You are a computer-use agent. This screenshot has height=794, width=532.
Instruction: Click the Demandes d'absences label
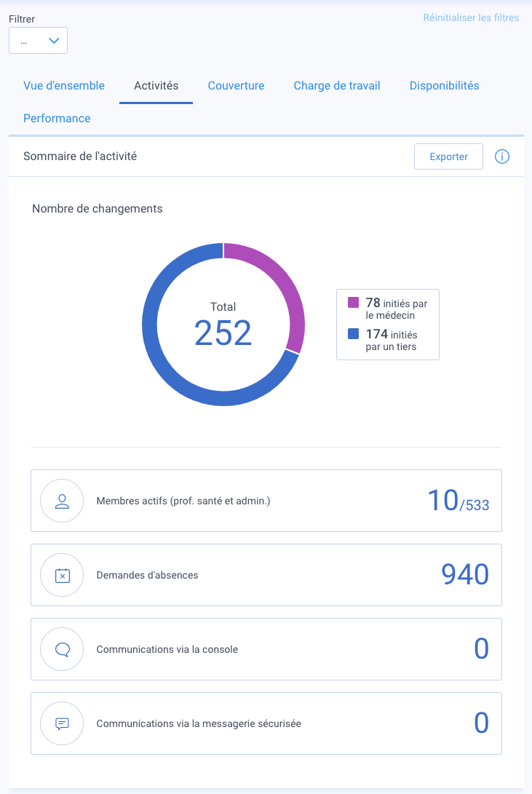tap(147, 575)
